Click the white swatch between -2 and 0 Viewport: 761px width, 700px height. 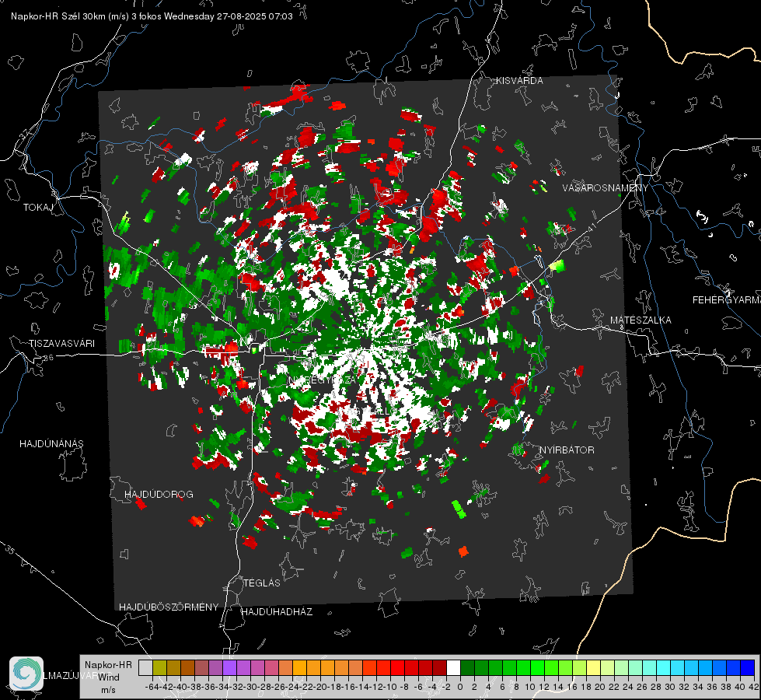pyautogui.click(x=453, y=667)
